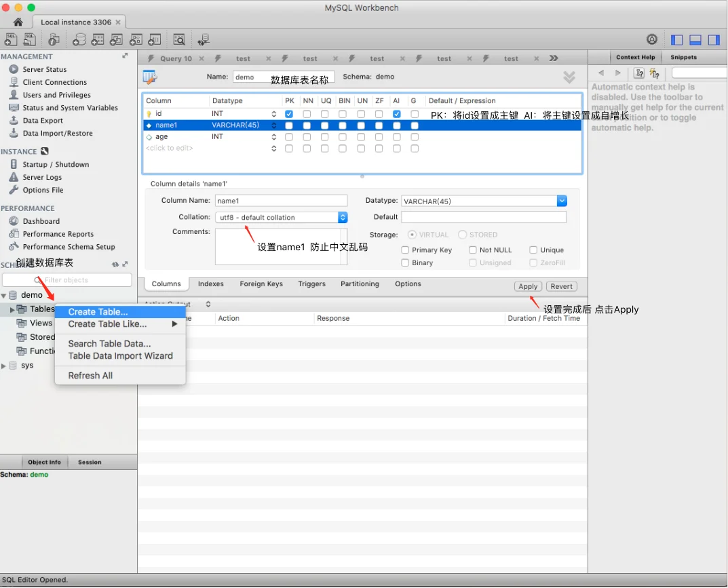The image size is (728, 588).
Task: Expand the sys schema
Action: click(3, 366)
